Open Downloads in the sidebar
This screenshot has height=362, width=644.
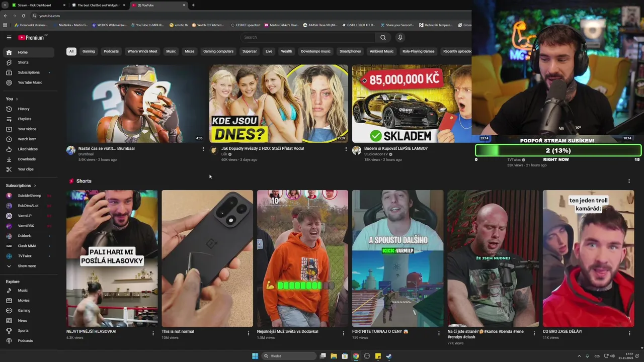[28, 159]
